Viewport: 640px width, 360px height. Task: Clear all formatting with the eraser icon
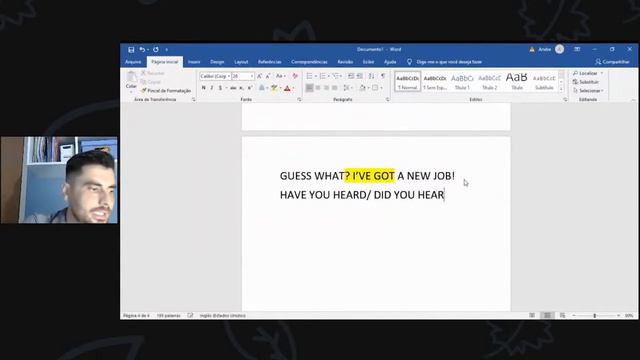(295, 76)
